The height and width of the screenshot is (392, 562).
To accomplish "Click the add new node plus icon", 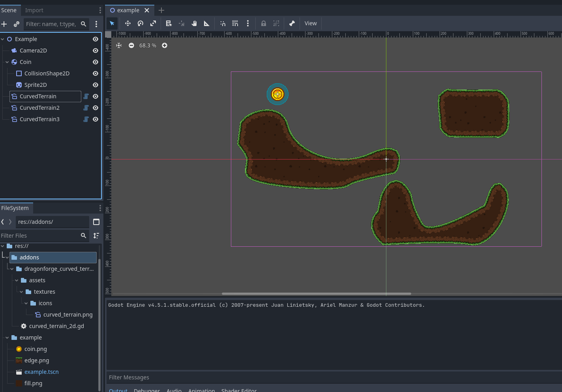I will (4, 24).
